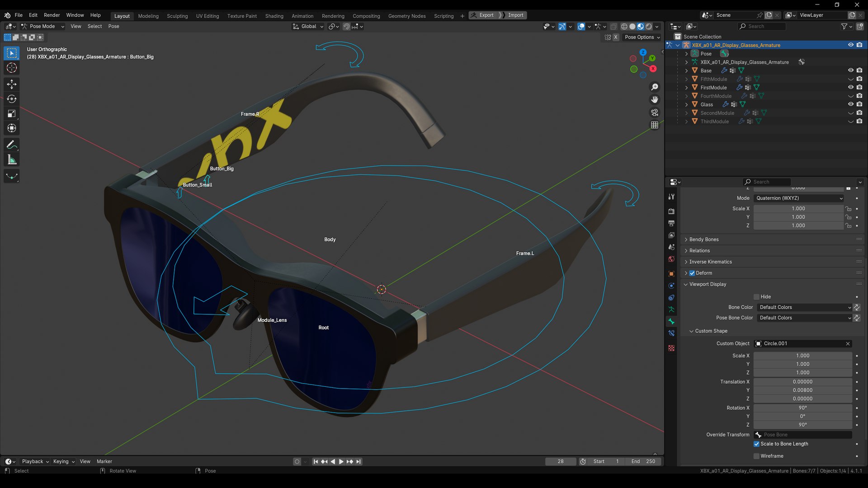Toggle the Scale X lock icon
868x488 pixels.
pos(848,209)
